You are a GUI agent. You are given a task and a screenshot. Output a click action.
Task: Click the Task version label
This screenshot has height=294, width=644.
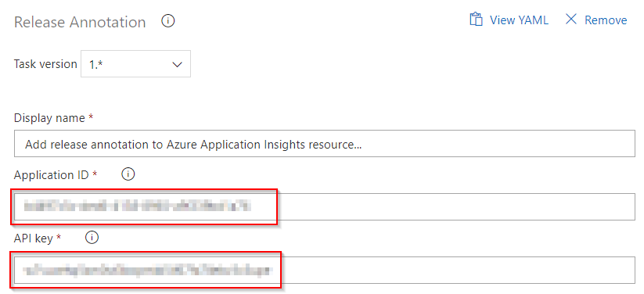click(45, 64)
